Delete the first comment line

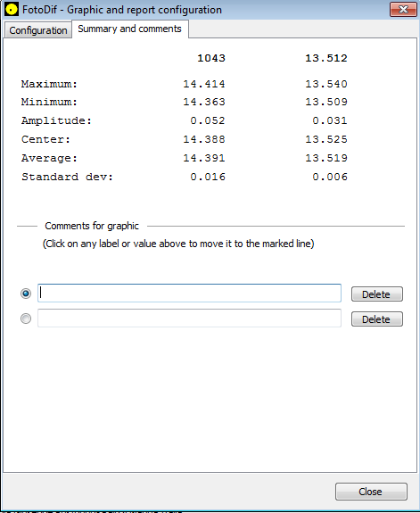377,294
